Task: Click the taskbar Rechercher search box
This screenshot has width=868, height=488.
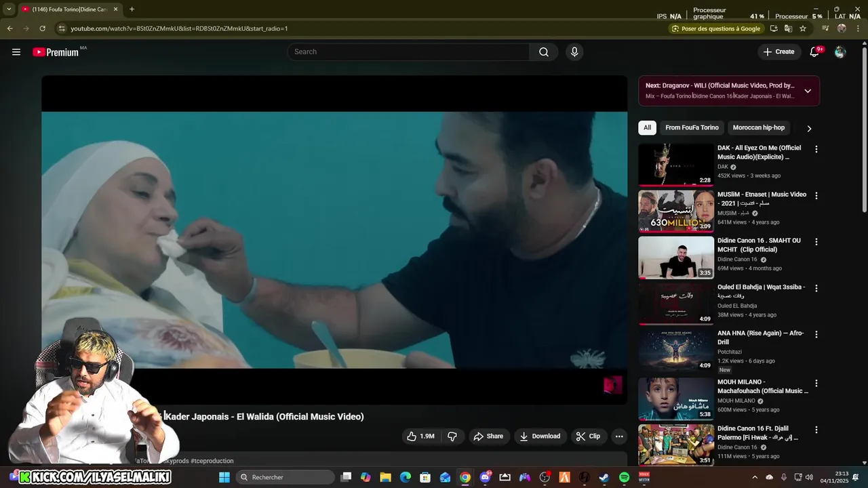Action: pos(285,477)
